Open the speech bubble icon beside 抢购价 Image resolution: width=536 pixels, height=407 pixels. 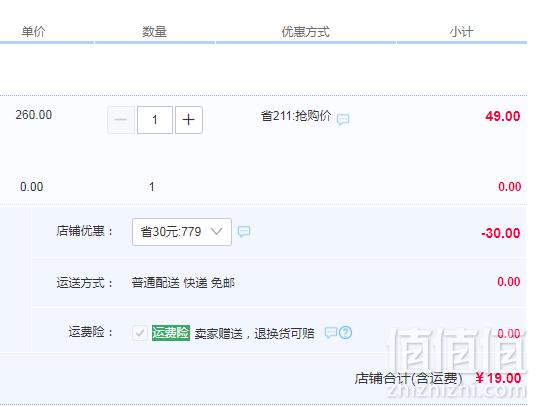click(x=343, y=119)
